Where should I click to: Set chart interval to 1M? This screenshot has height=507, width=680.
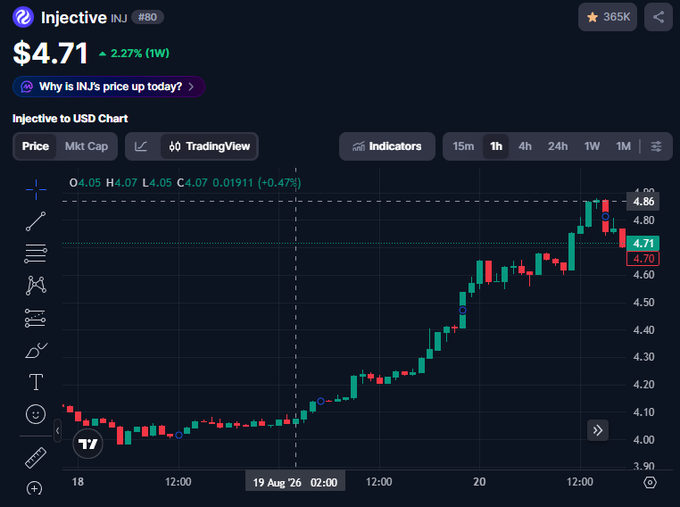pos(623,146)
